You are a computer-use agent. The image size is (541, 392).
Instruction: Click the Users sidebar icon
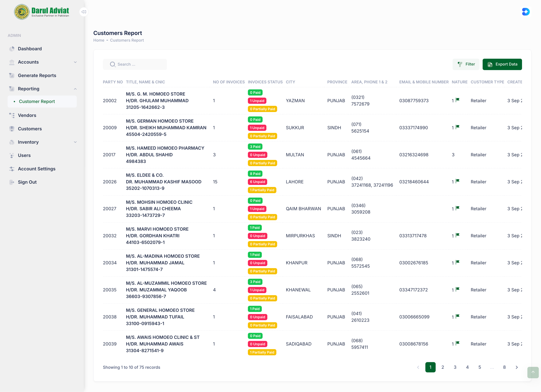pos(12,155)
